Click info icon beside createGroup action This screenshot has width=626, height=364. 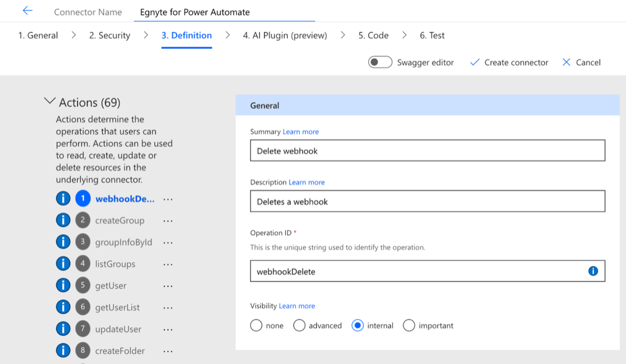63,220
